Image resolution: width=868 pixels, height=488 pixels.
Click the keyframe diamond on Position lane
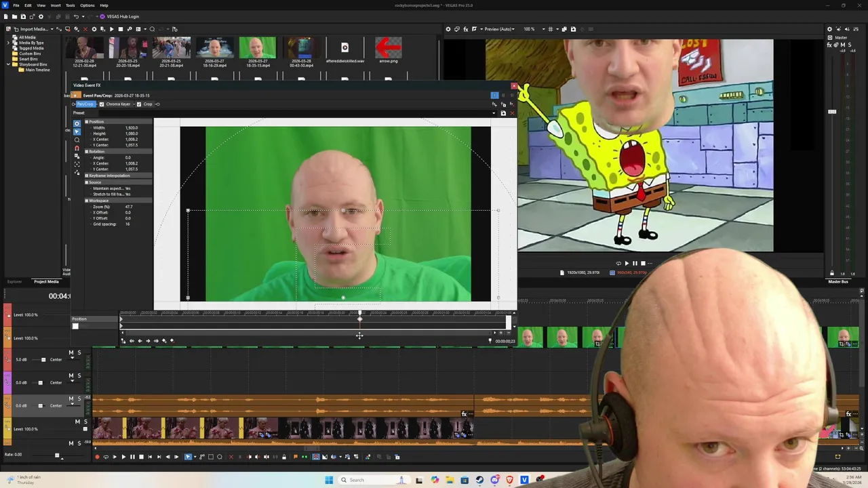point(359,319)
